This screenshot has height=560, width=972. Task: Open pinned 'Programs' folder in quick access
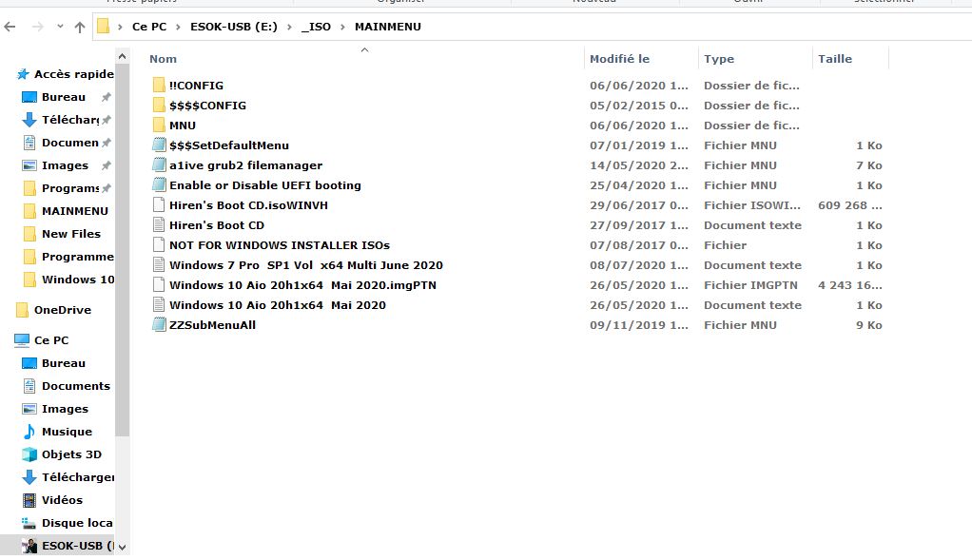pos(70,187)
